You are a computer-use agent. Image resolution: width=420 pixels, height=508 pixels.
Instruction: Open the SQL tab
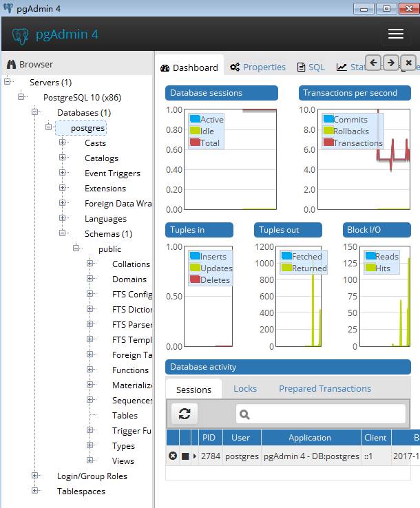coord(311,67)
